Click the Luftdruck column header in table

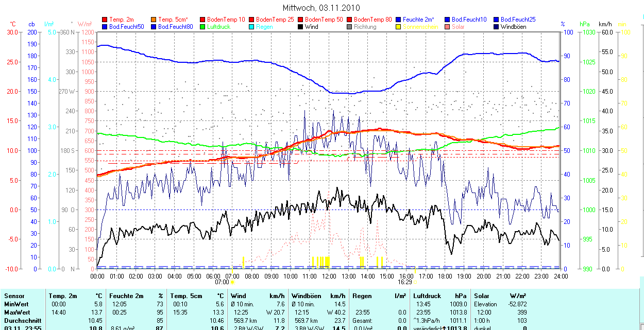(427, 296)
